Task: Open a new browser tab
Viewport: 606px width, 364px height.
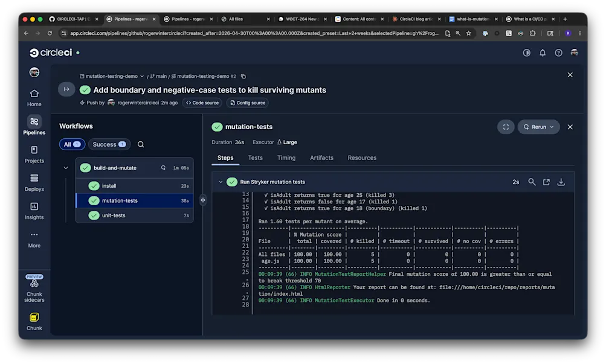Action: tap(565, 19)
